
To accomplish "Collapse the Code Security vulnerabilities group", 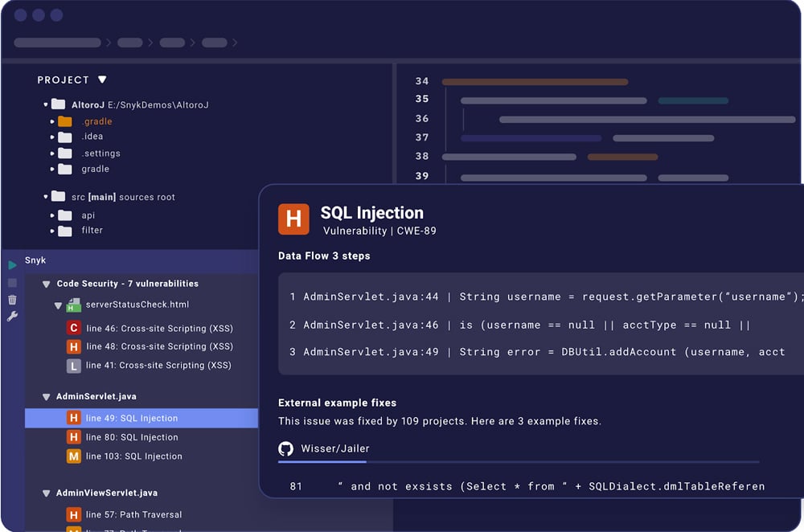I will tap(46, 284).
